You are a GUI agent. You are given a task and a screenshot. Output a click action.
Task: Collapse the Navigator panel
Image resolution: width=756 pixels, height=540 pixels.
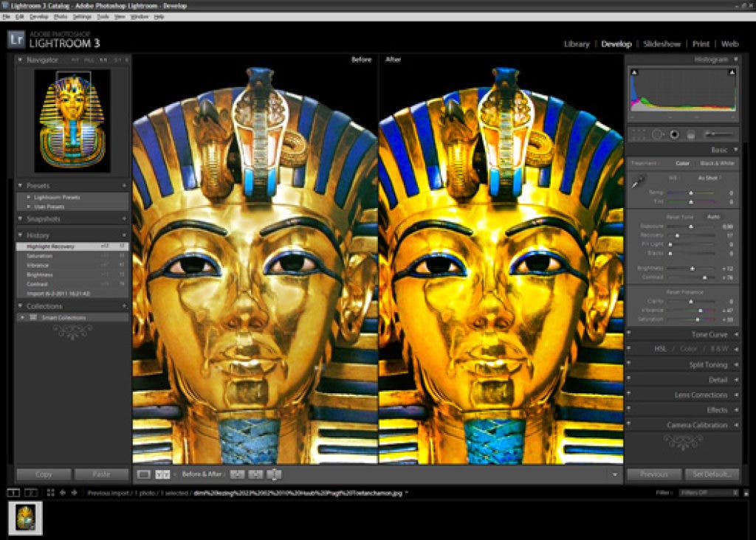20,60
